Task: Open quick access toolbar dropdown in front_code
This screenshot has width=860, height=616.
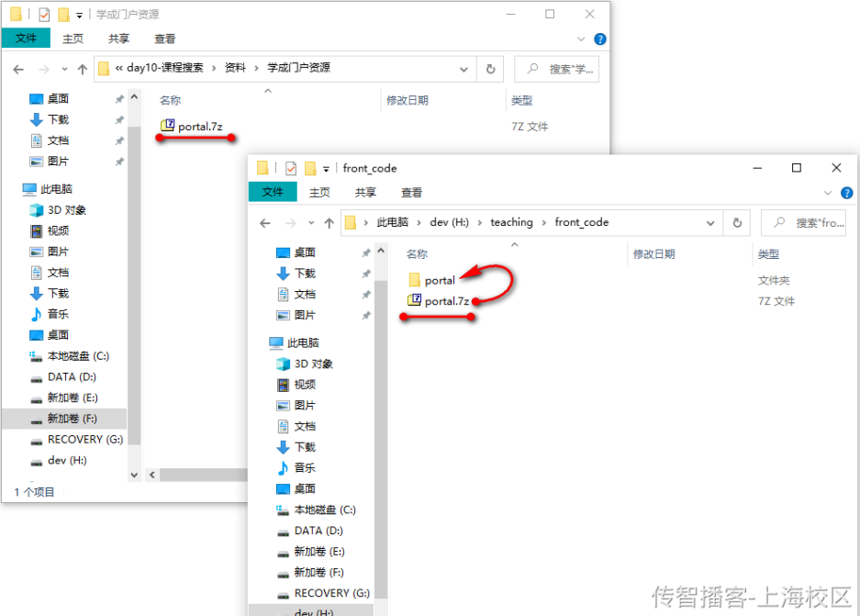Action: coord(326,169)
